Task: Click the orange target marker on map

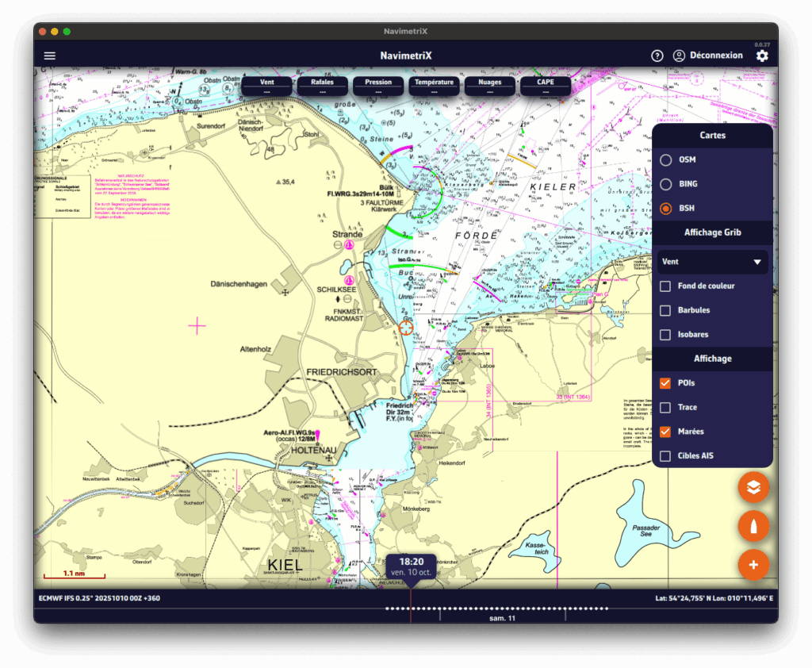Action: point(406,328)
